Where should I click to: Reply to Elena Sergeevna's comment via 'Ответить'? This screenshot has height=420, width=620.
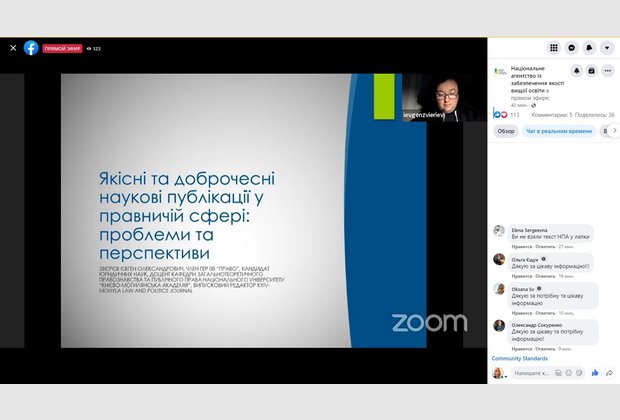545,246
